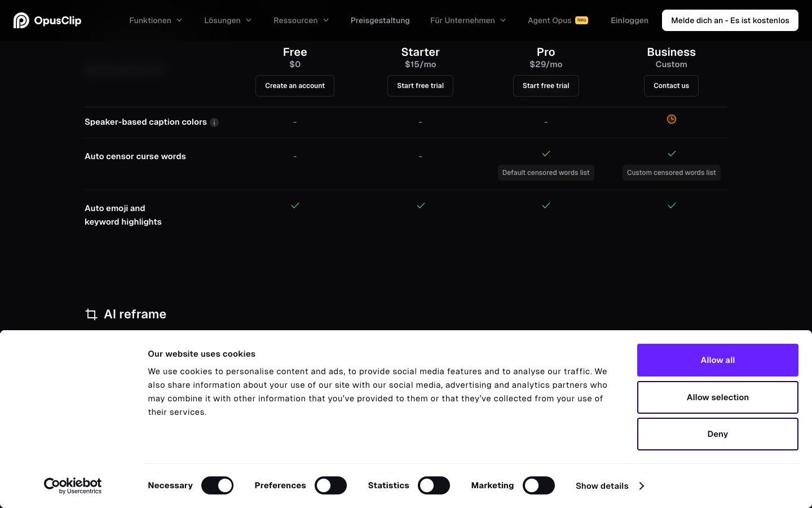The height and width of the screenshot is (508, 812).
Task: Click Start free trial under Starter plan
Action: click(420, 86)
